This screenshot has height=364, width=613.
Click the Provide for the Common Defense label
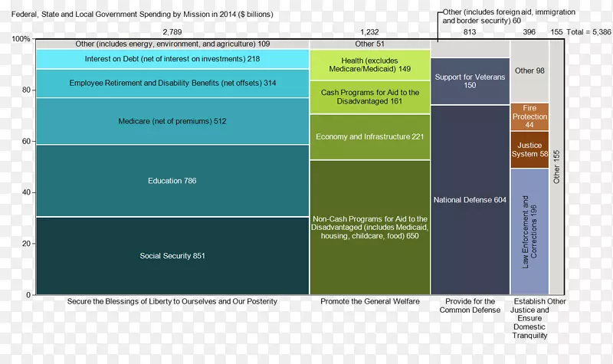(470, 306)
